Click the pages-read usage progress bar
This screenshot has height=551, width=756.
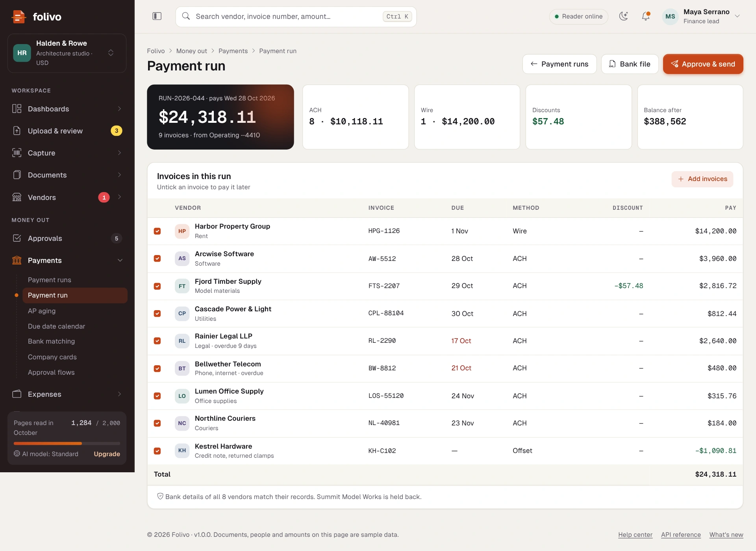[x=67, y=444]
